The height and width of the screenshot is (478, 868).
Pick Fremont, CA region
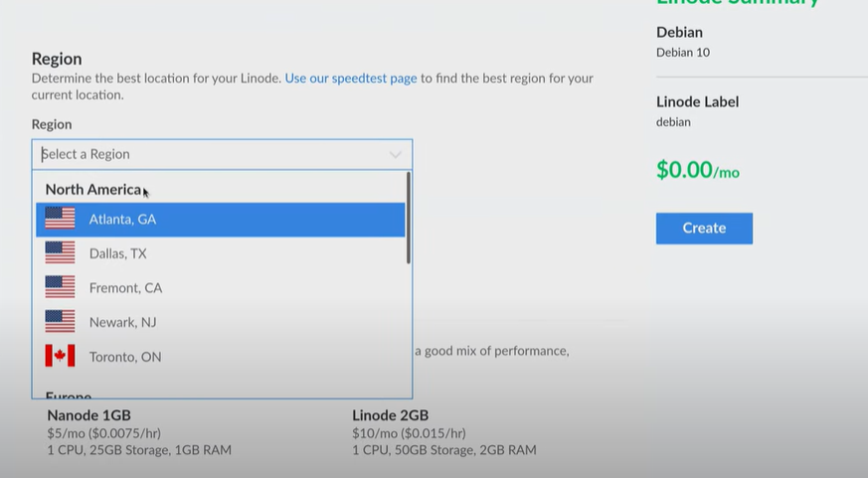pos(221,288)
